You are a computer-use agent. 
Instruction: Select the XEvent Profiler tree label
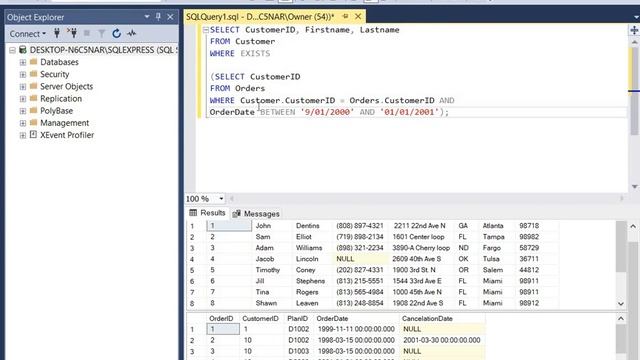(x=67, y=135)
